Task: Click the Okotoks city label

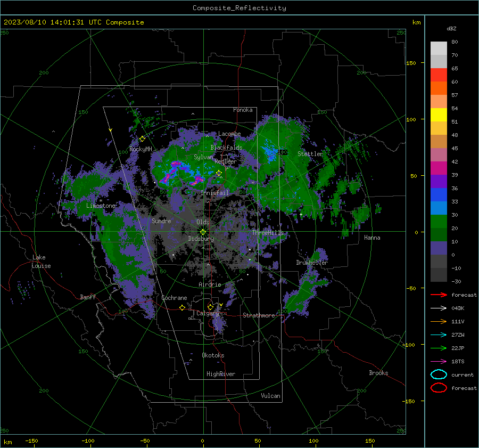Action: [x=213, y=355]
